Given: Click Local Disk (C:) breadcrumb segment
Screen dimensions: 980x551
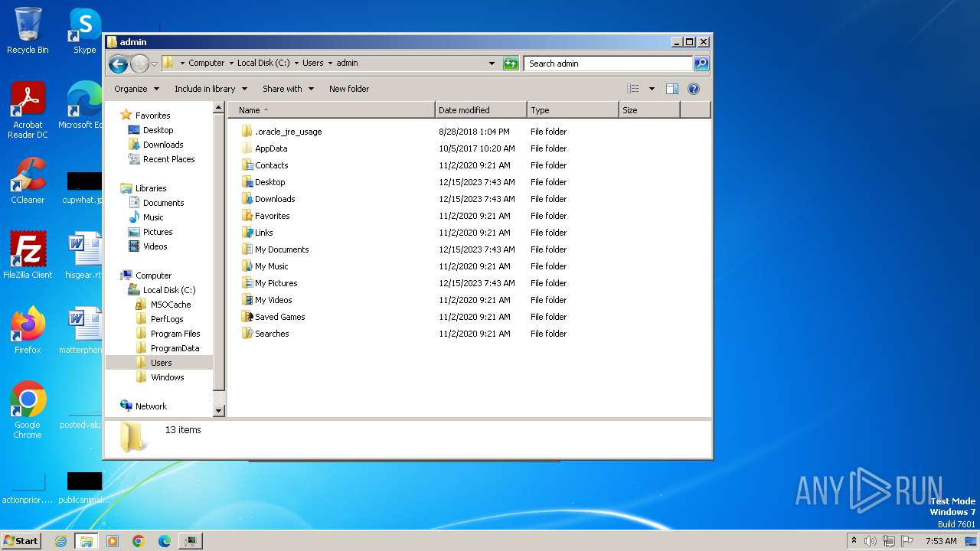Looking at the screenshot, I should [x=263, y=64].
